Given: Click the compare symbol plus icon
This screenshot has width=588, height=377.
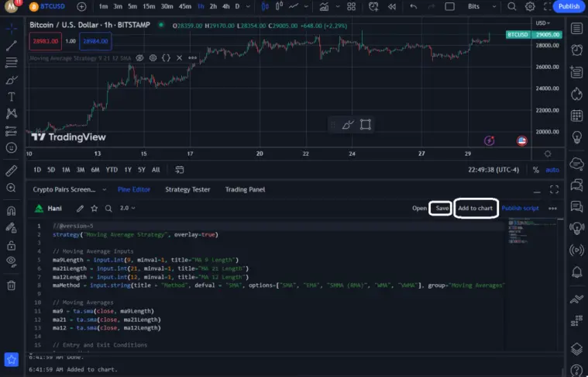Looking at the screenshot, I should coord(81,6).
